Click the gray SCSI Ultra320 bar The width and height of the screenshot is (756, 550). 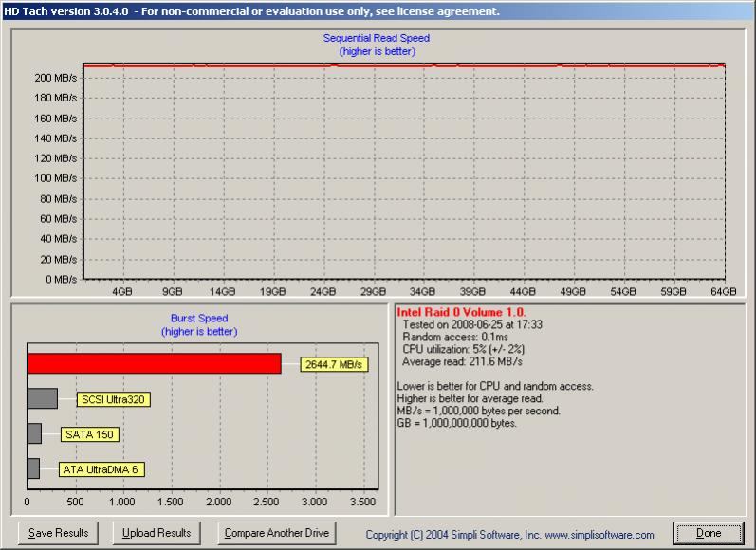43,398
